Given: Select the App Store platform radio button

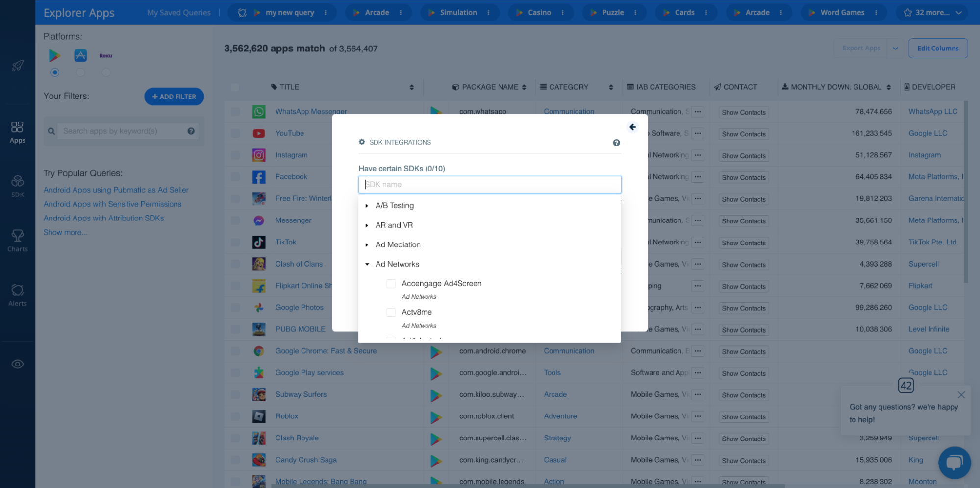Looking at the screenshot, I should [80, 73].
